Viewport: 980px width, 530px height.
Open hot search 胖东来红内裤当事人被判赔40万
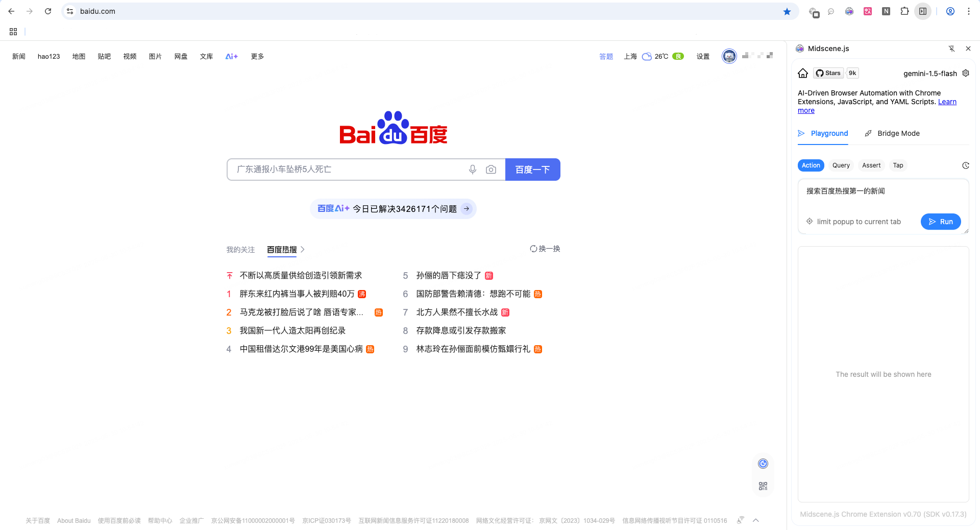[297, 294]
